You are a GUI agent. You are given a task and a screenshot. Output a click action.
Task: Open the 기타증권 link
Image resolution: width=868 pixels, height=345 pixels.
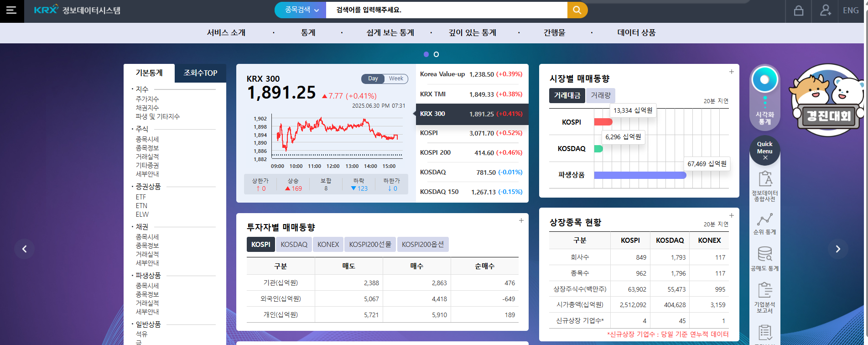[x=147, y=165]
